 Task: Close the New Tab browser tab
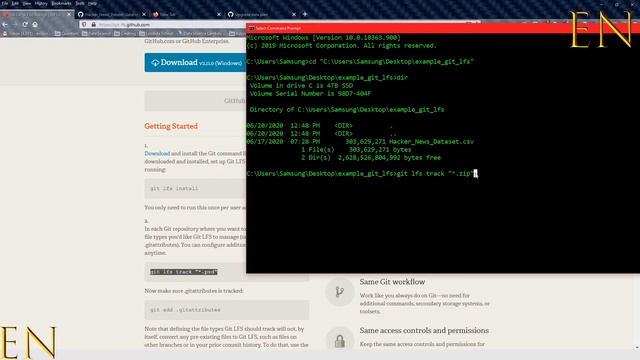[219, 14]
